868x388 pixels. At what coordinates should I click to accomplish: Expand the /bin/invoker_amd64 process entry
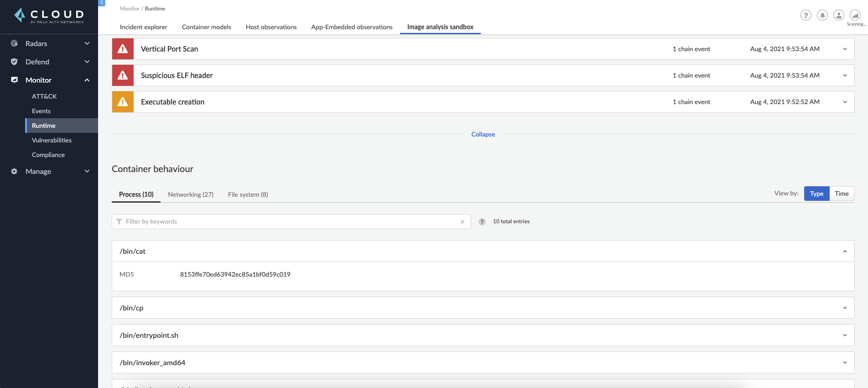845,362
